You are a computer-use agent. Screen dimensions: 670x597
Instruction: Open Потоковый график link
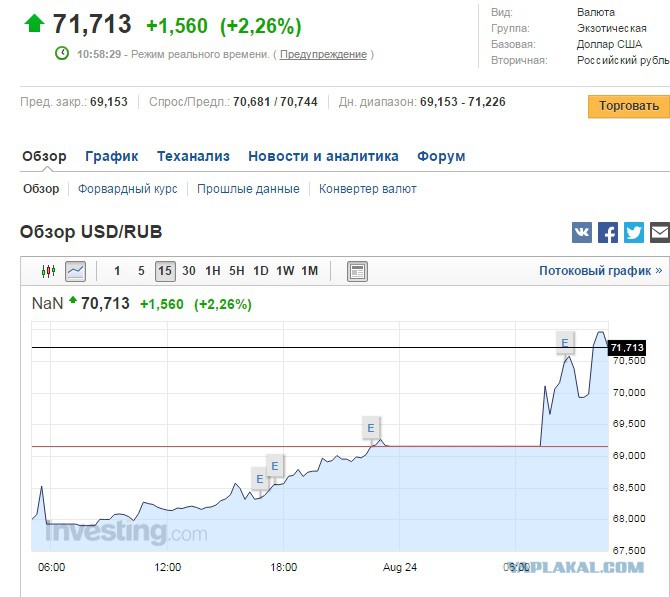(600, 271)
